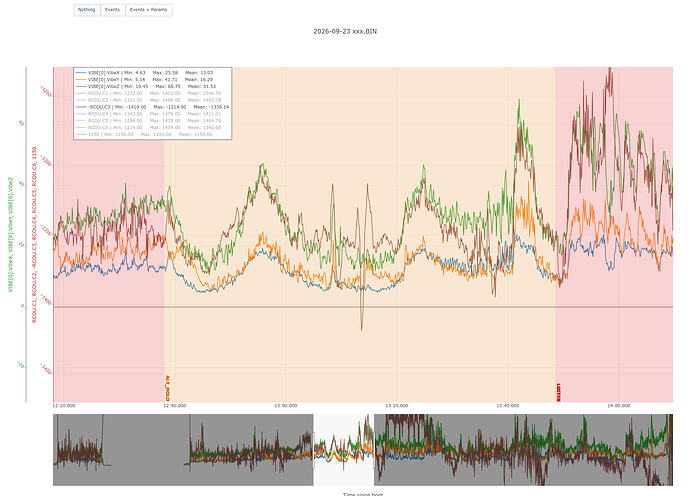Select the Nothing display button

click(x=87, y=10)
